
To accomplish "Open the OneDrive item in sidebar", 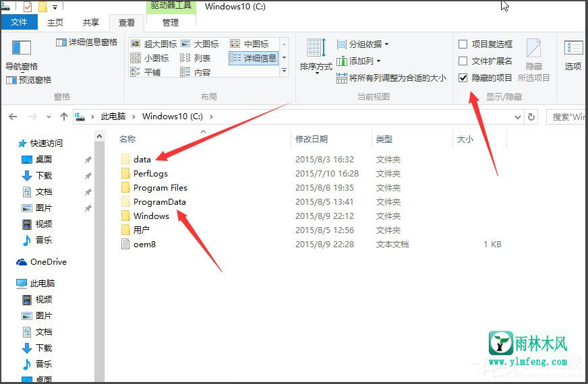I will [48, 262].
